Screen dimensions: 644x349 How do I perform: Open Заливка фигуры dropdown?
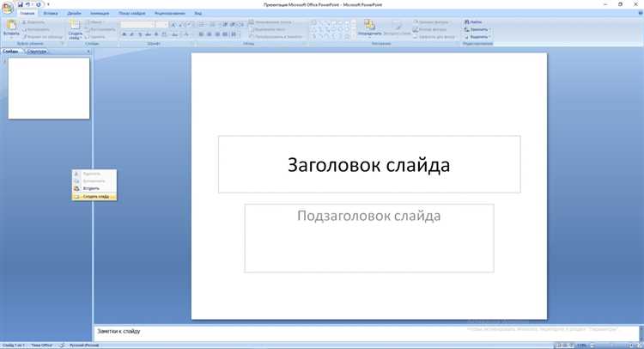[431, 21]
